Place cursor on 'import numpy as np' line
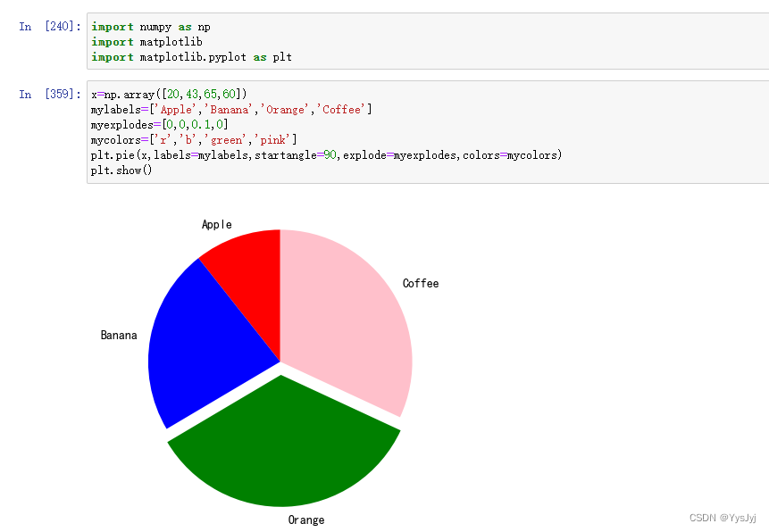The width and height of the screenshot is (769, 532). point(151,27)
